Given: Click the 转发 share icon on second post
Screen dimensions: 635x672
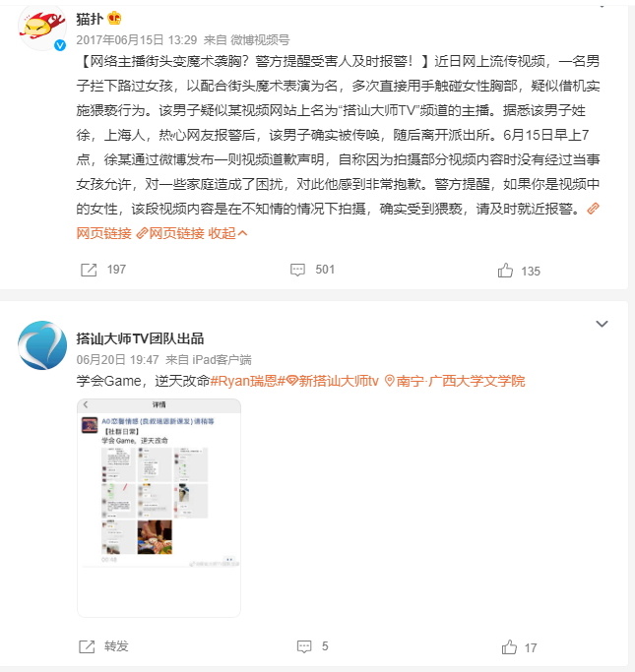Looking at the screenshot, I should coord(87,646).
